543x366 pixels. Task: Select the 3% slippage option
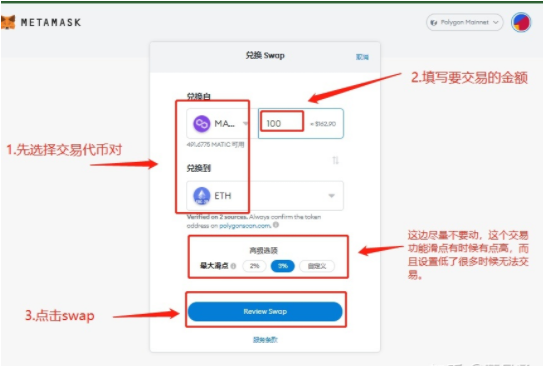tap(283, 266)
